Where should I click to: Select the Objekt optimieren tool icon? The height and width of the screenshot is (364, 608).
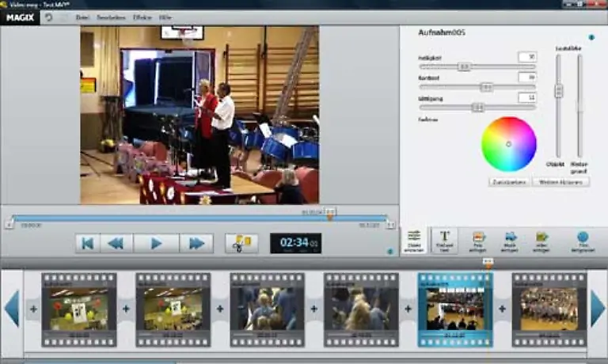tap(413, 240)
